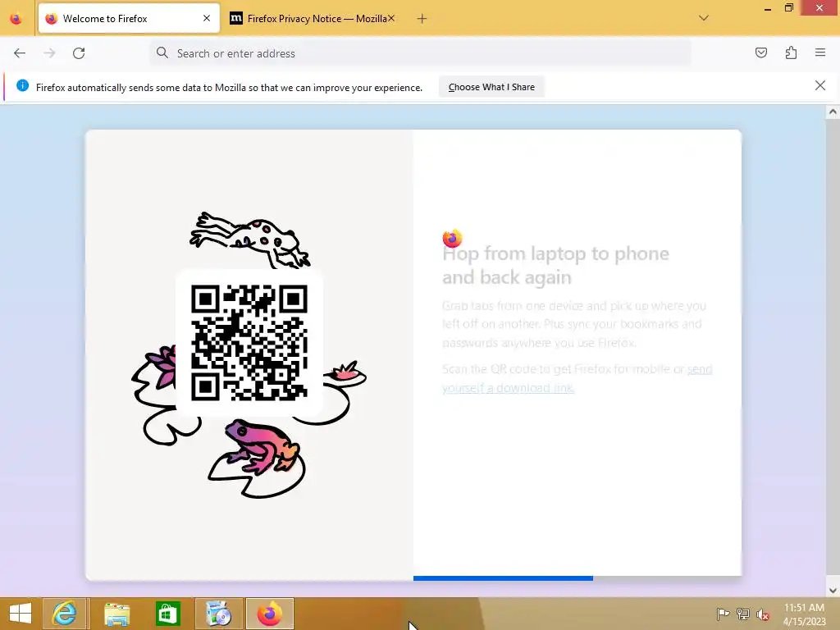Open Action Center flag tray icon
Viewport: 840px width, 630px height.
[x=723, y=614]
